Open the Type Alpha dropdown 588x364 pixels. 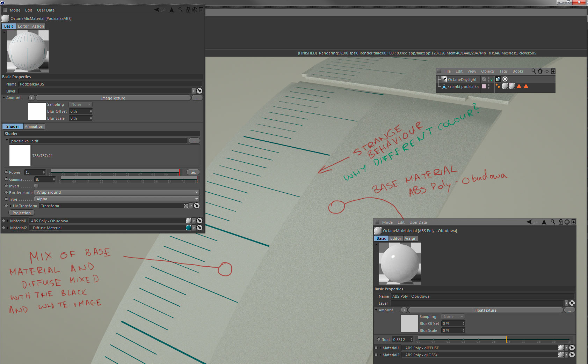(x=117, y=199)
